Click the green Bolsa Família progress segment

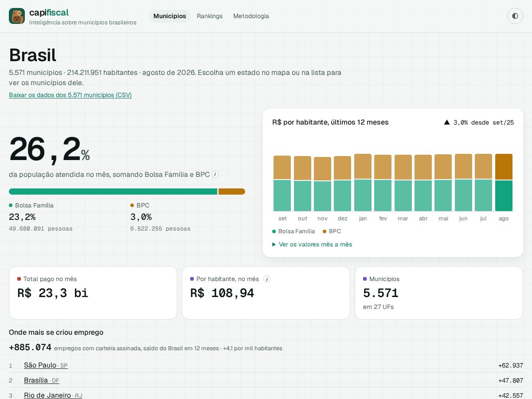point(113,192)
